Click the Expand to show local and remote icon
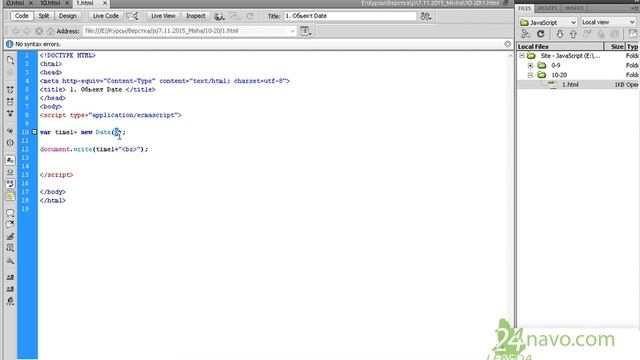This screenshot has height=360, width=640. tap(633, 34)
